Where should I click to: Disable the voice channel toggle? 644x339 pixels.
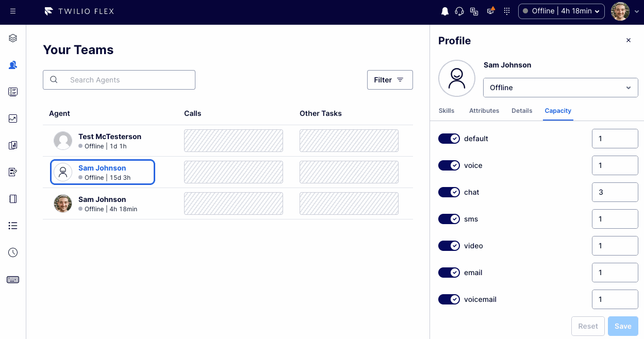click(x=449, y=165)
